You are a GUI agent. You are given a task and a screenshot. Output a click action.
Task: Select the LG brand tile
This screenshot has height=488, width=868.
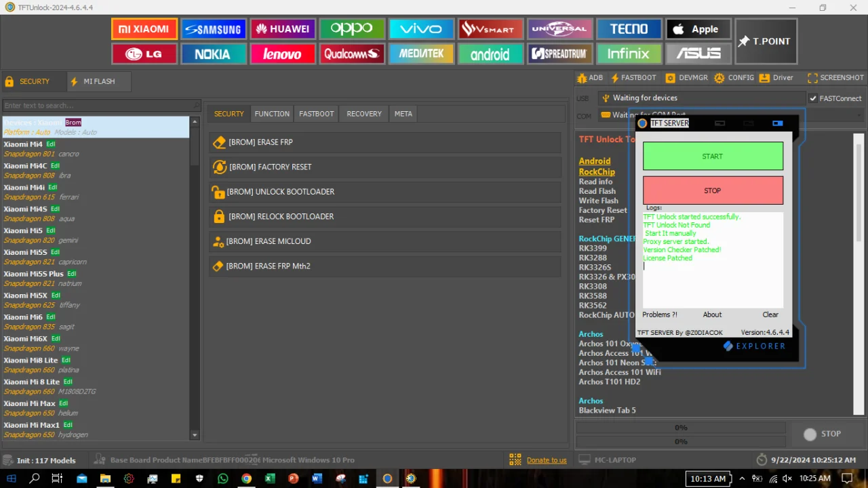tap(144, 54)
